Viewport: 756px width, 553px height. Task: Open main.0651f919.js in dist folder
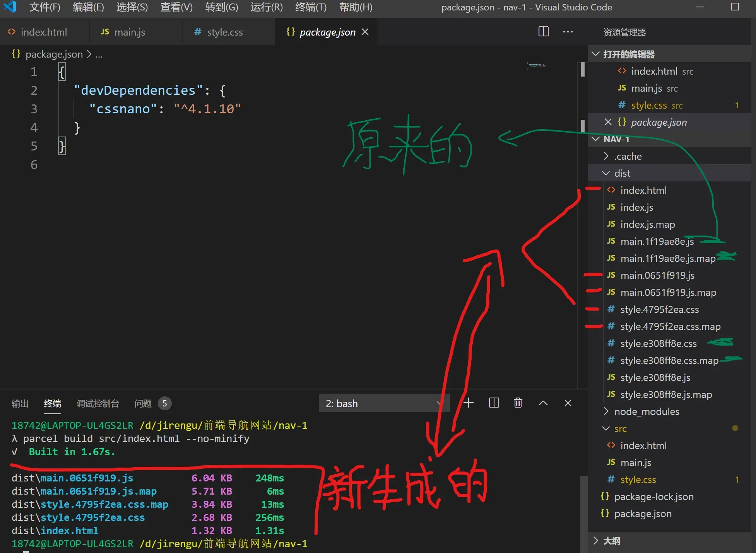[657, 275]
